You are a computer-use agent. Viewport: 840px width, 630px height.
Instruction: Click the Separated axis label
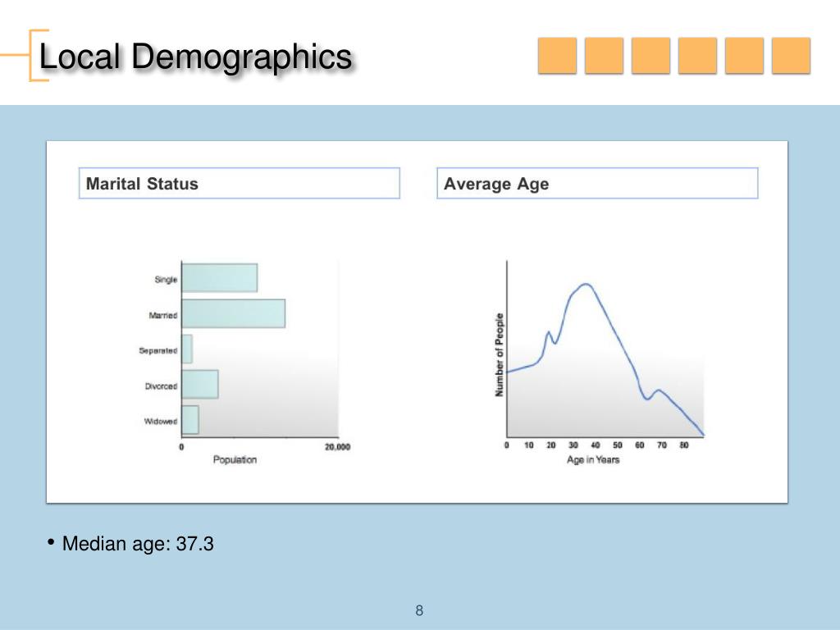157,350
